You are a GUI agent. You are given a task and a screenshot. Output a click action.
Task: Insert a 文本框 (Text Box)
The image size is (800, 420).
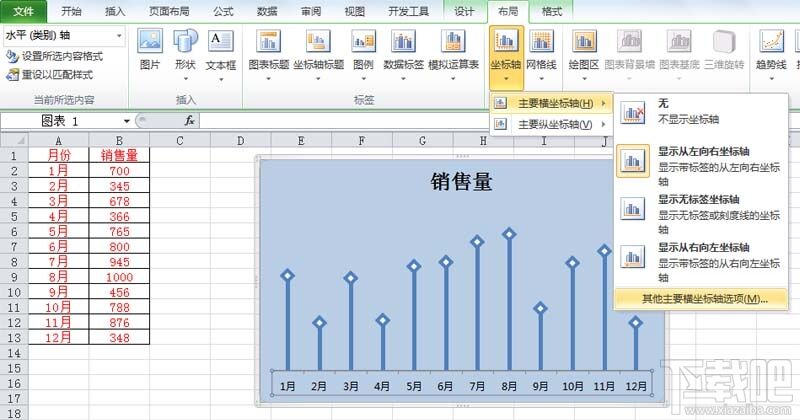click(x=221, y=54)
